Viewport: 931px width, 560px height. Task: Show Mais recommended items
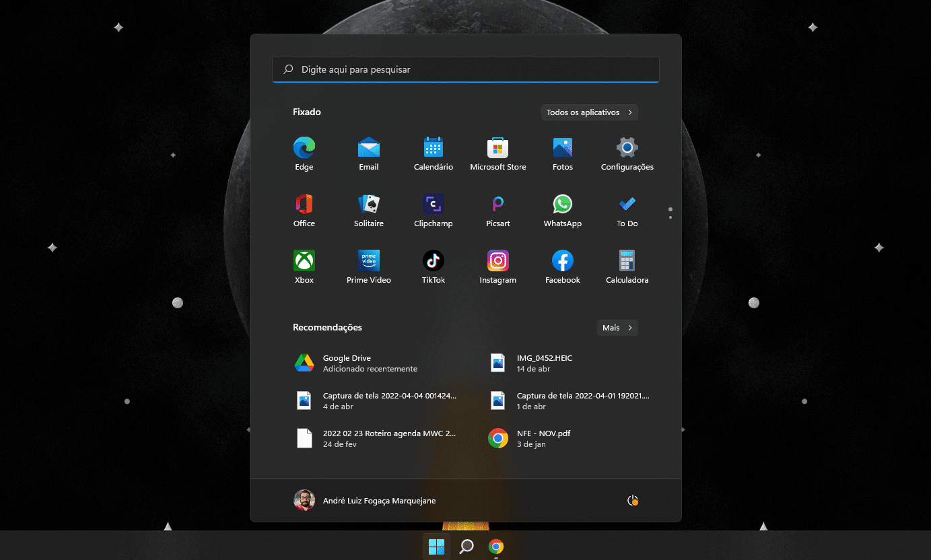(x=617, y=328)
